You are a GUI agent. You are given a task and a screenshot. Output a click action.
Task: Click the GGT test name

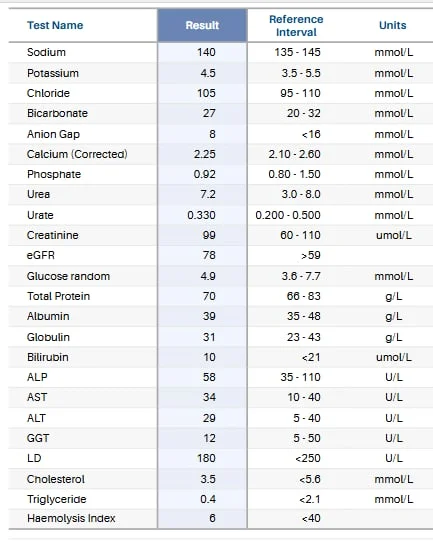click(38, 438)
